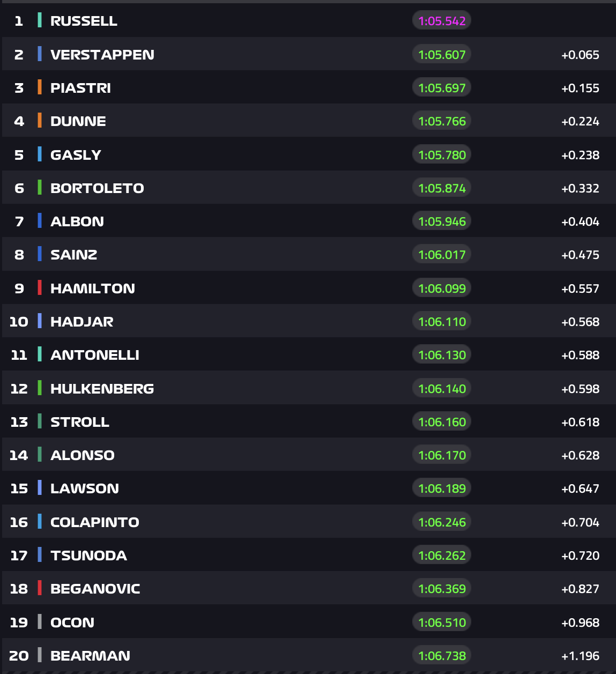Select driver name BEGANOVIC
This screenshot has width=616, height=674.
pyautogui.click(x=95, y=589)
